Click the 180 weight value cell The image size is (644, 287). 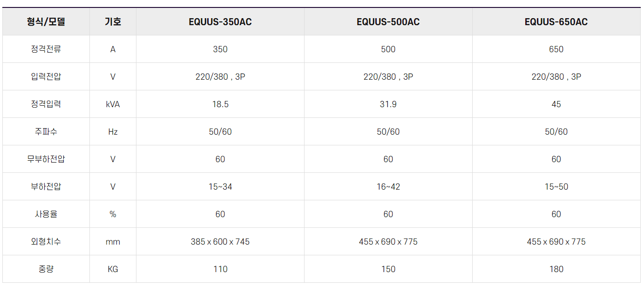[x=556, y=269]
